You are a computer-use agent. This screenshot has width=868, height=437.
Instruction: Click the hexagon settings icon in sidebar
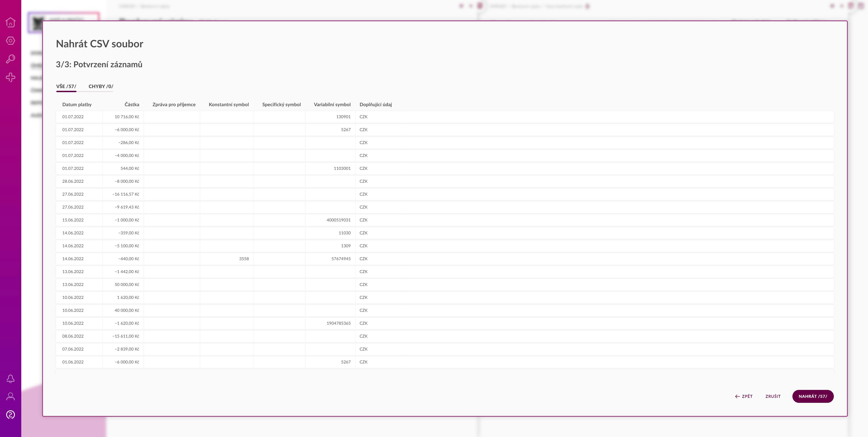[10, 41]
